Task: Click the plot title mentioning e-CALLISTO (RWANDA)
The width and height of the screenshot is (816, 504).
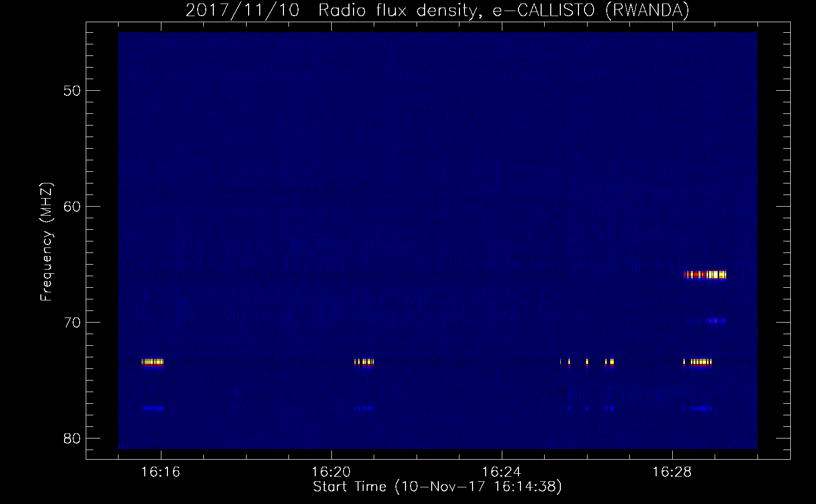Action: pos(437,10)
